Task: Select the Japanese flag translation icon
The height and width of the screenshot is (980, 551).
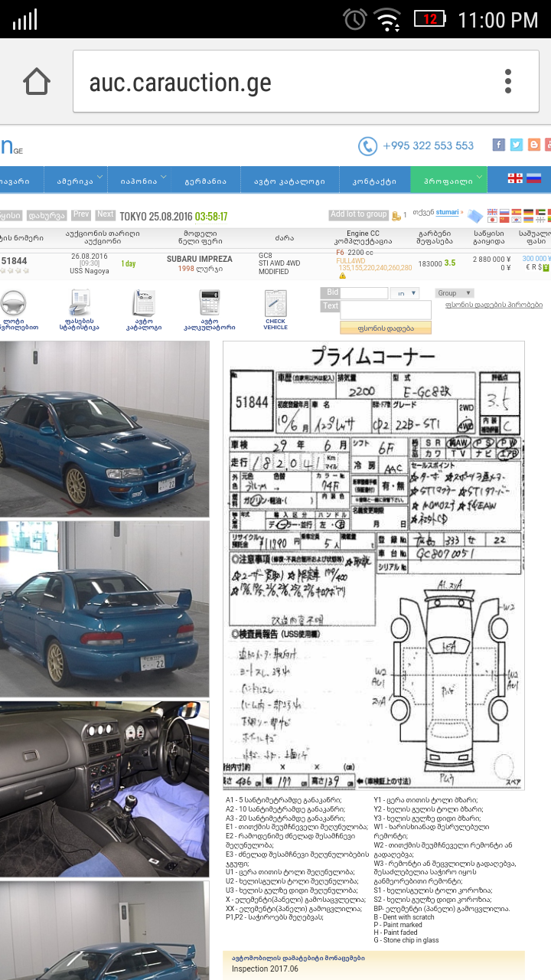Action: point(492,220)
